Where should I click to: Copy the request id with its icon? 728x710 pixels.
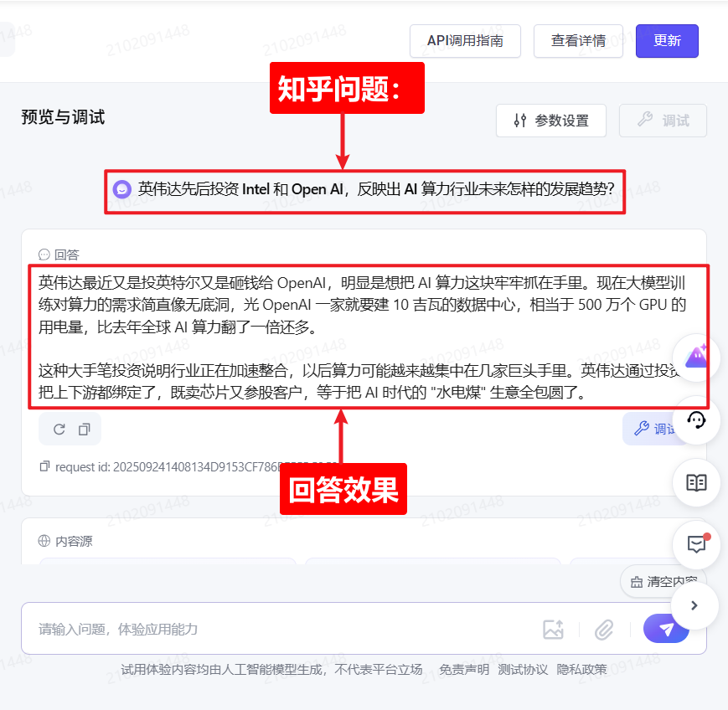(44, 466)
